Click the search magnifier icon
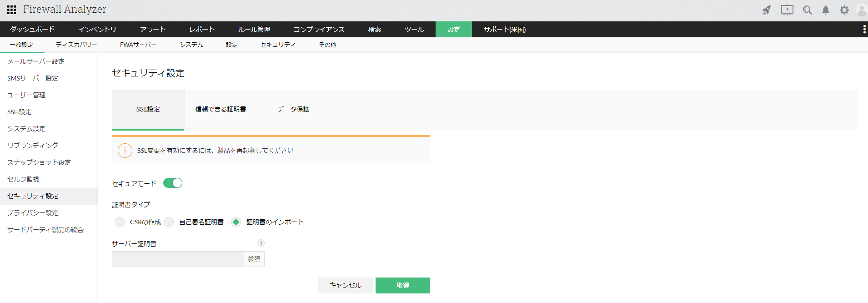This screenshot has width=868, height=303. click(808, 10)
